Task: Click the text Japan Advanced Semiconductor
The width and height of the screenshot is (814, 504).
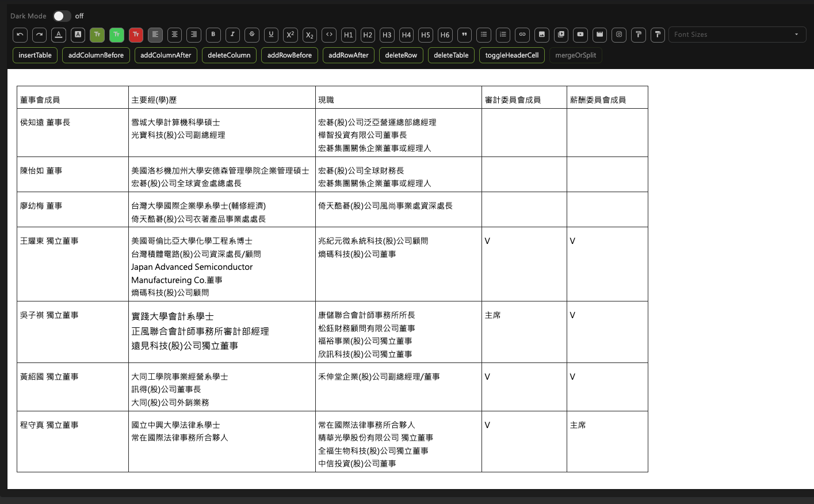Action: point(192,267)
